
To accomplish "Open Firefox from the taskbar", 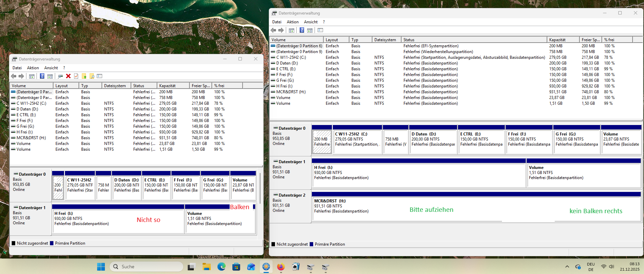I will pyautogui.click(x=281, y=267).
